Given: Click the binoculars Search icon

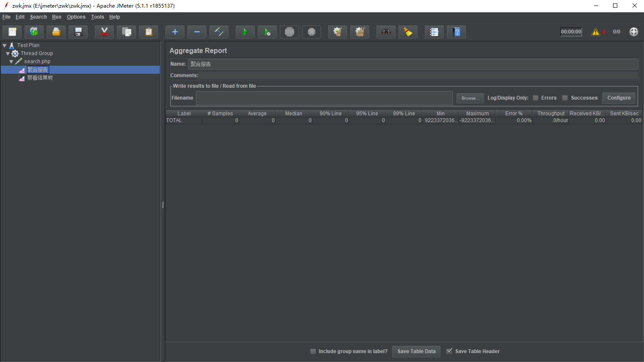Looking at the screenshot, I should tap(386, 32).
